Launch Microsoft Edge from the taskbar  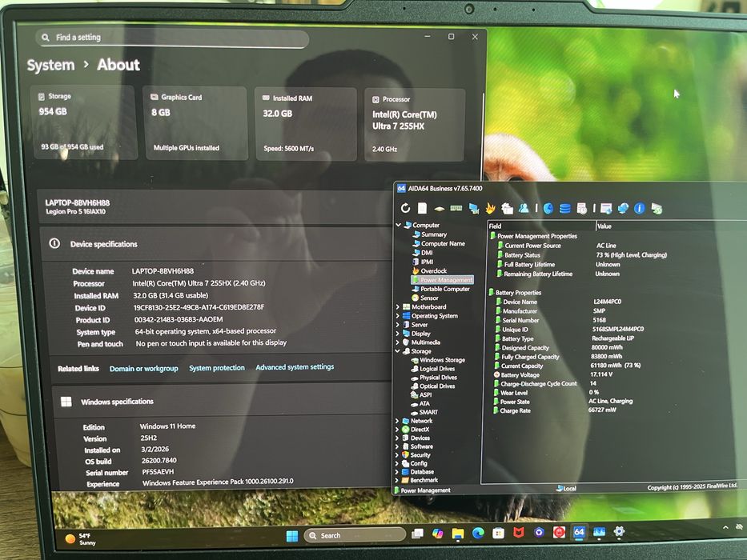pyautogui.click(x=478, y=534)
